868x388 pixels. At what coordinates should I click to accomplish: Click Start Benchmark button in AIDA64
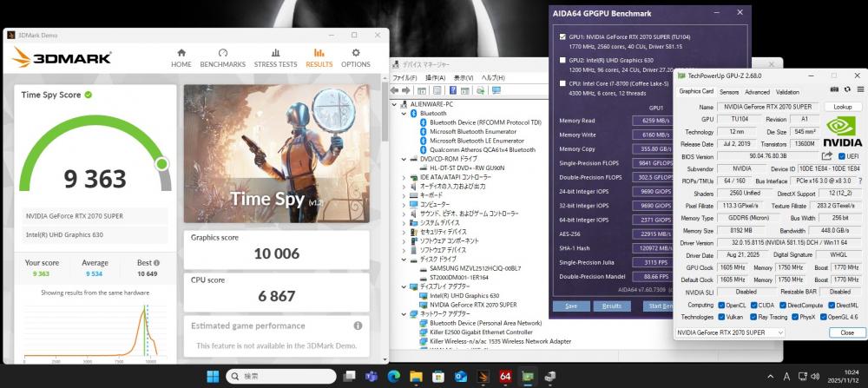pos(658,306)
